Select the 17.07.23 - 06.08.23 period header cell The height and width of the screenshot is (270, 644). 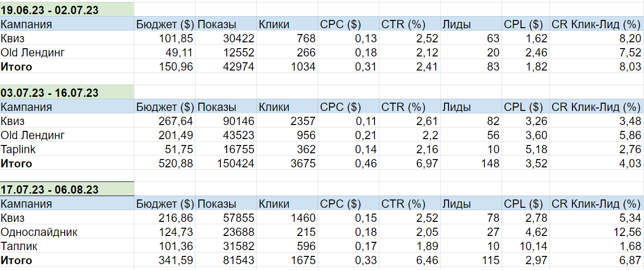coord(67,189)
